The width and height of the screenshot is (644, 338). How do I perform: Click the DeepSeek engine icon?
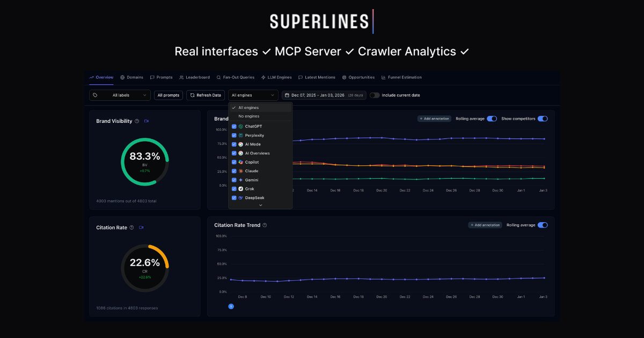pos(240,197)
